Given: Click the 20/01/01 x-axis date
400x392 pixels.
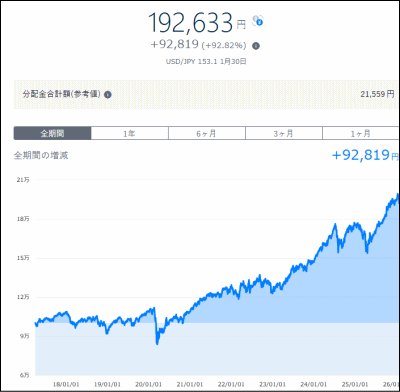Looking at the screenshot, I should point(149,384).
